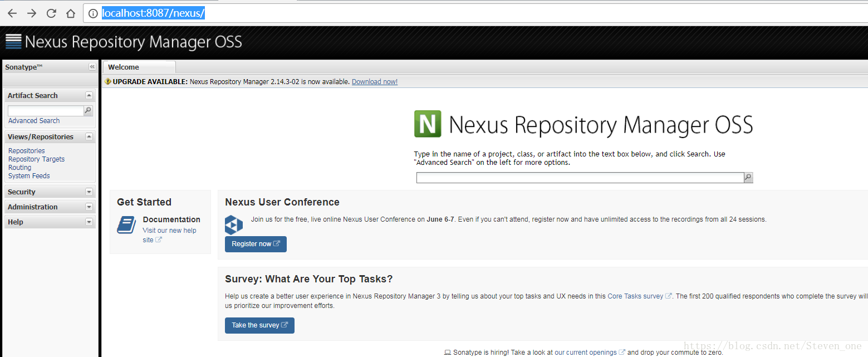868x357 pixels.
Task: Click the Sonatype™ sidebar title
Action: pos(24,67)
